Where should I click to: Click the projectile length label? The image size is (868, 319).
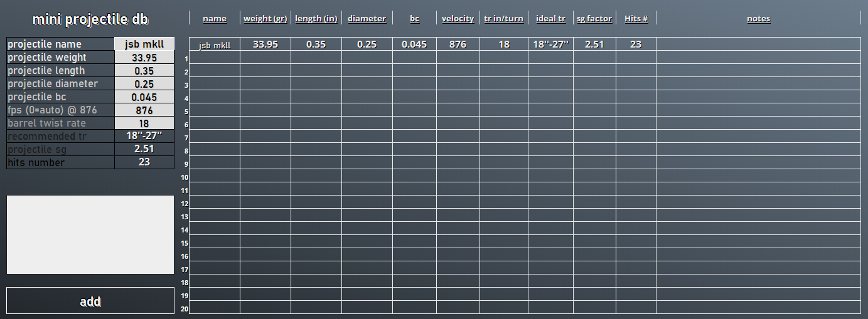coord(46,71)
